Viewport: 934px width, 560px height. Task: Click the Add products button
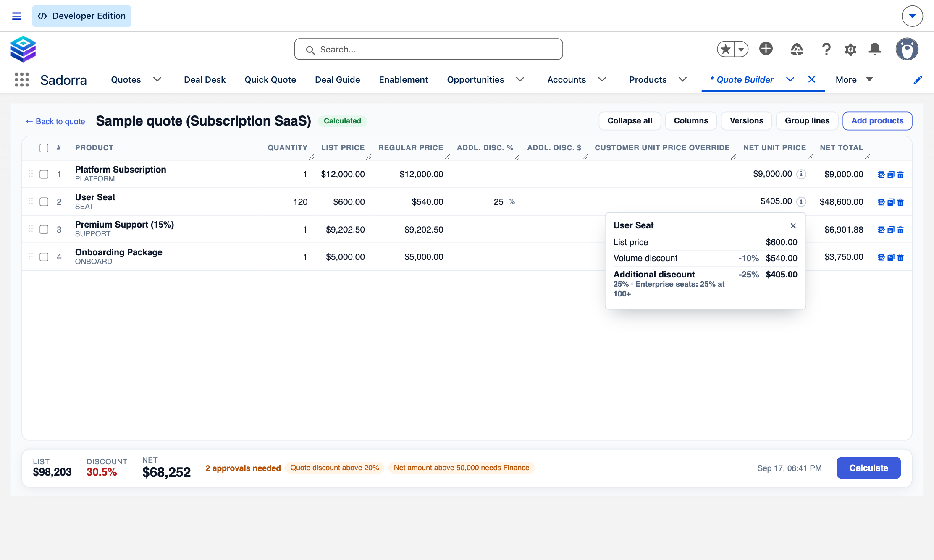pos(877,121)
